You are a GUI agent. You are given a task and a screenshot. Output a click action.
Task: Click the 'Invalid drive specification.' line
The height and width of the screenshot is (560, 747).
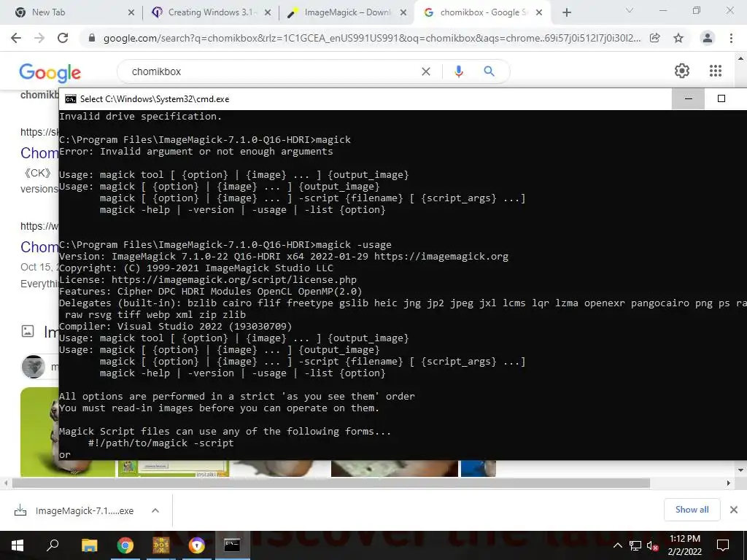coord(141,116)
